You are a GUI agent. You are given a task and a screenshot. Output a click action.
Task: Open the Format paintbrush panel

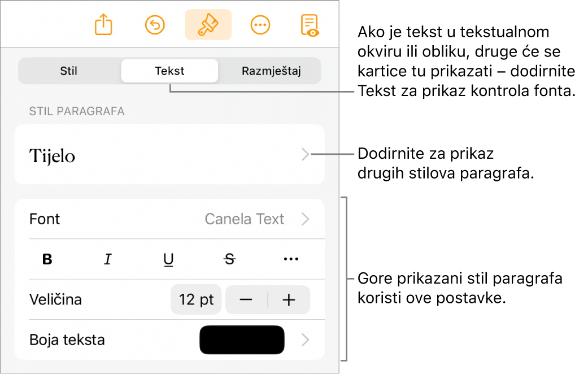pyautogui.click(x=208, y=25)
